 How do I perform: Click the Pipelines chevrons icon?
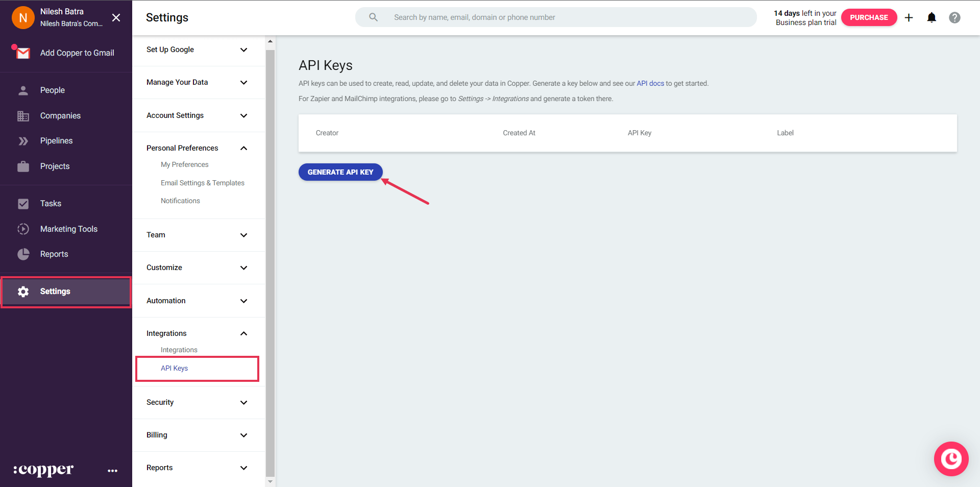tap(23, 141)
